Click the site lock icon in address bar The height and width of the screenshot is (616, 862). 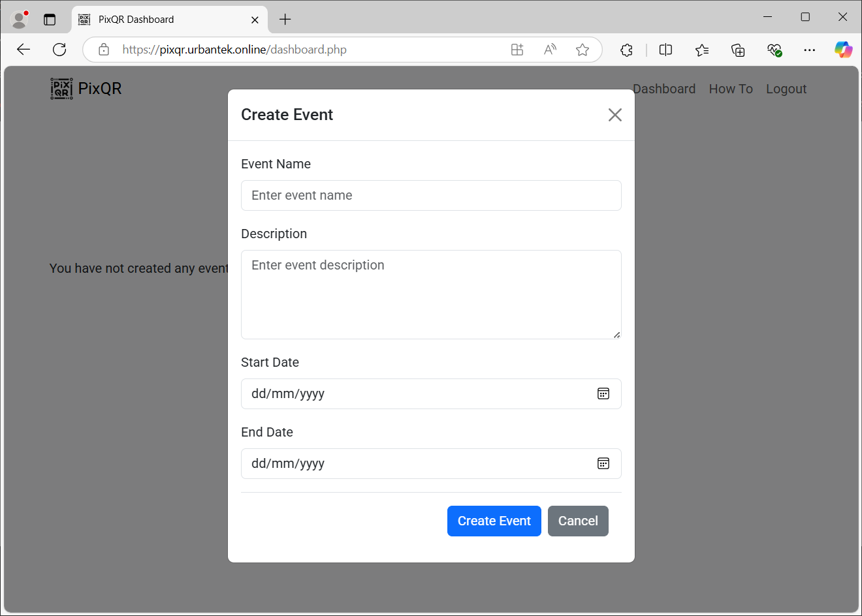click(103, 50)
